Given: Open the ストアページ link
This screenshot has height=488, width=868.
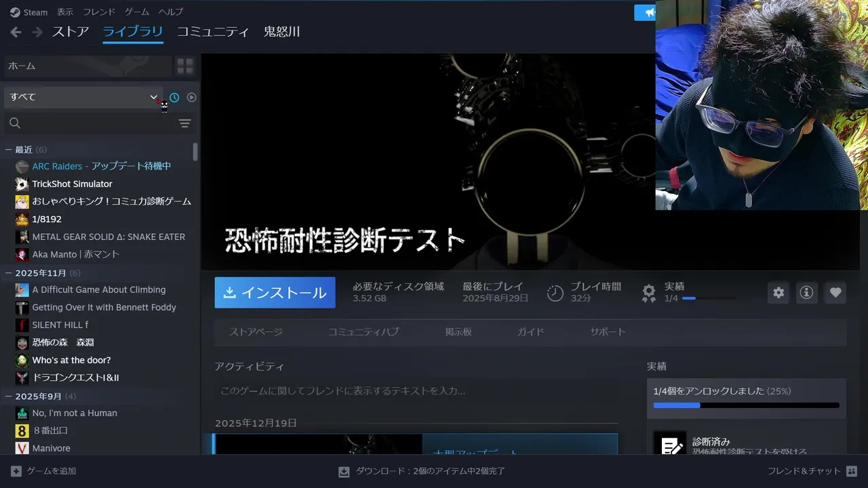Looking at the screenshot, I should point(256,332).
